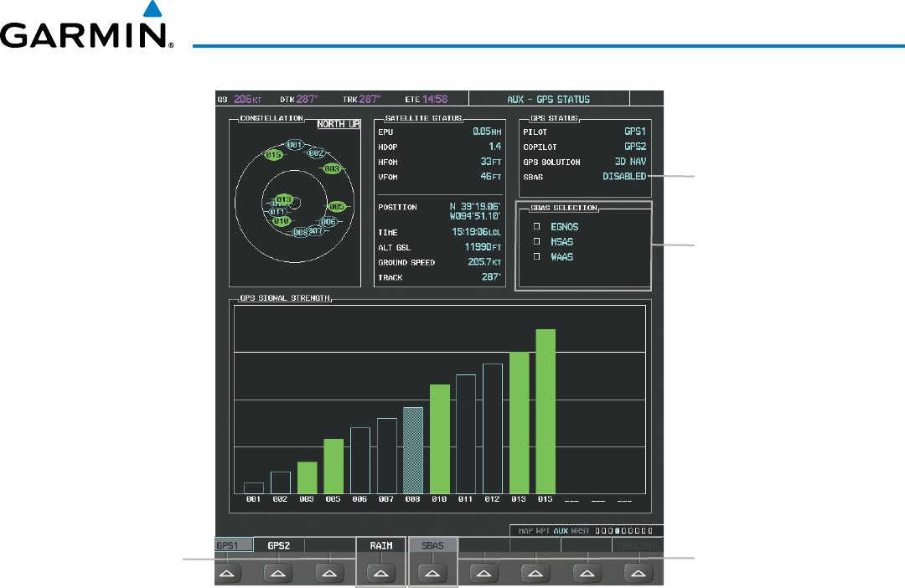Push the arrow key below CHKLIST
The image size is (905, 588).
click(x=638, y=573)
